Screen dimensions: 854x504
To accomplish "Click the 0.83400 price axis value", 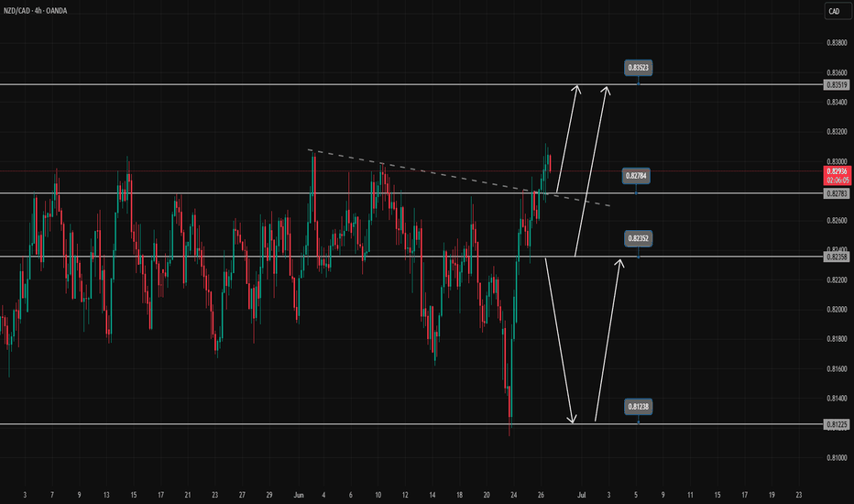I will [x=837, y=102].
